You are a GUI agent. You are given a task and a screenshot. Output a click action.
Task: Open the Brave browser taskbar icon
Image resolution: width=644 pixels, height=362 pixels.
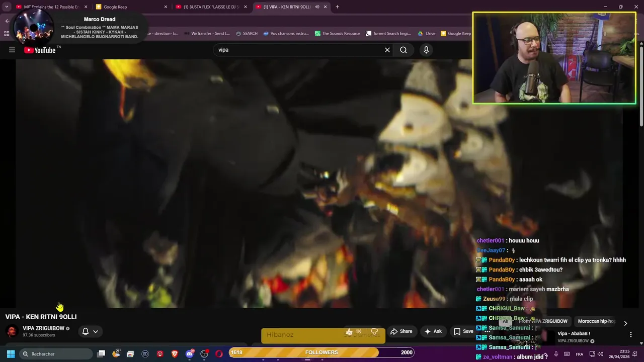[x=175, y=354]
